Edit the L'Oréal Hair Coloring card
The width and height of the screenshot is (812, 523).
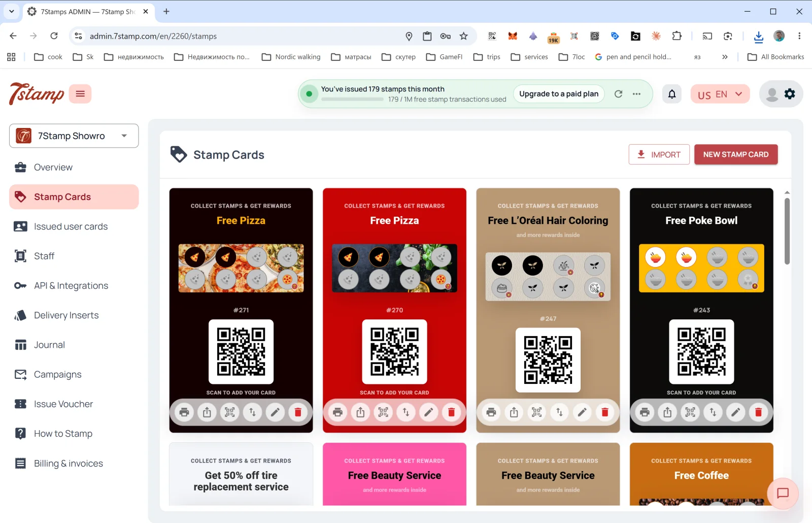coord(582,412)
